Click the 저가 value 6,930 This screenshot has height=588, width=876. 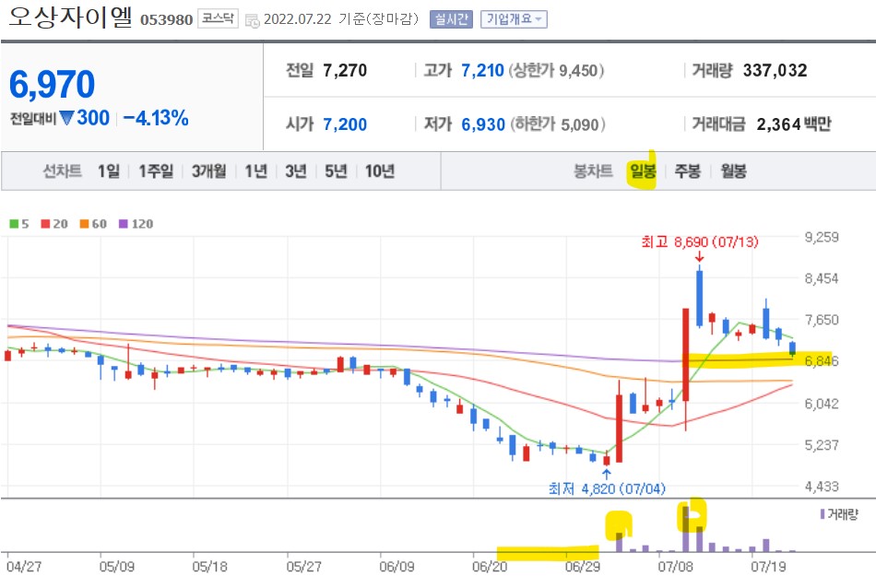(x=482, y=124)
